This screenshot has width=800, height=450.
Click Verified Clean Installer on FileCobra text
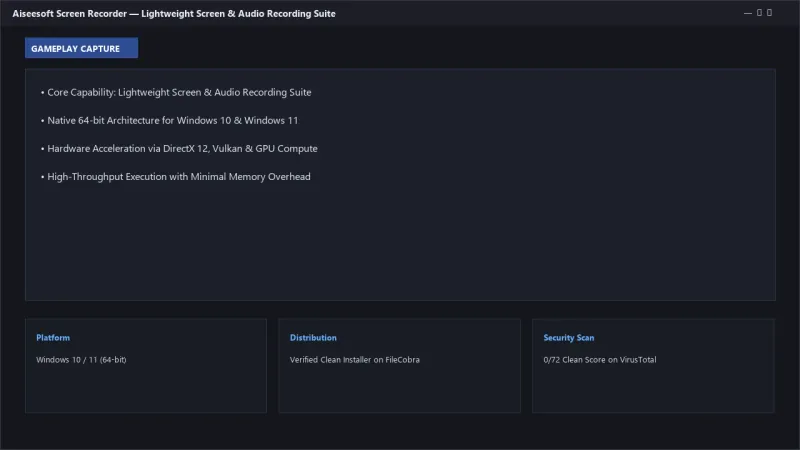(355, 360)
